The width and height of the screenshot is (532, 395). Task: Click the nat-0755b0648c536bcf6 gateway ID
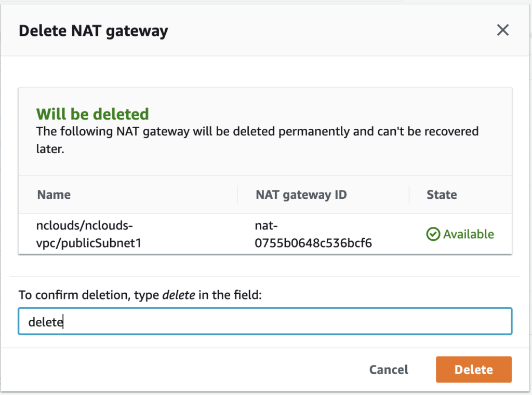pyautogui.click(x=313, y=234)
